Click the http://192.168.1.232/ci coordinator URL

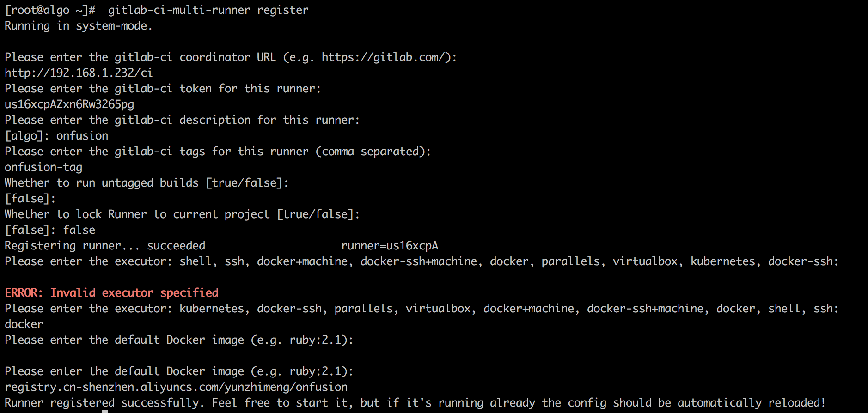(x=79, y=73)
